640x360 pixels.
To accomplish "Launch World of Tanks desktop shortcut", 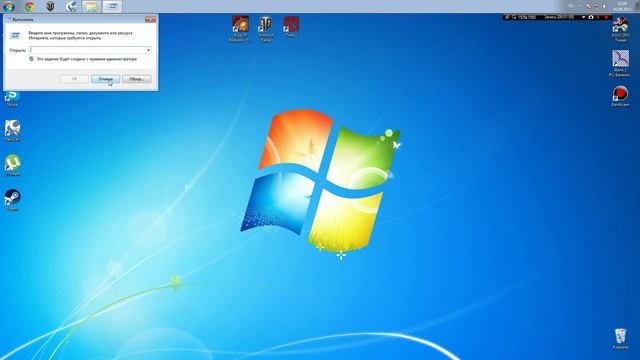I will 266,29.
